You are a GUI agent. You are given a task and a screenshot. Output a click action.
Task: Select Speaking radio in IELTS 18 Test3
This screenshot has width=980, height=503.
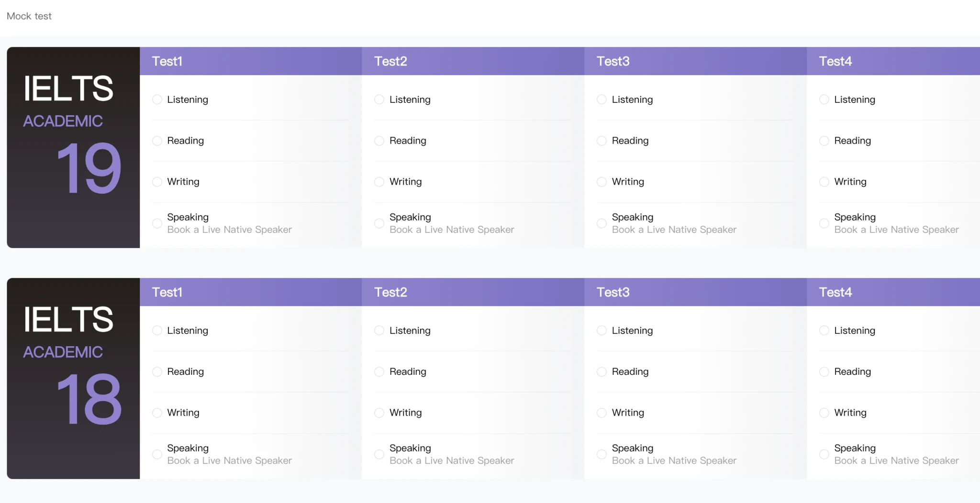(x=601, y=454)
